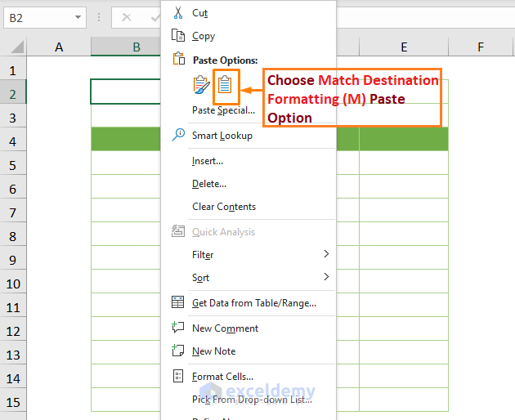
Task: Open Format Cells... dialog entry
Action: 222,377
